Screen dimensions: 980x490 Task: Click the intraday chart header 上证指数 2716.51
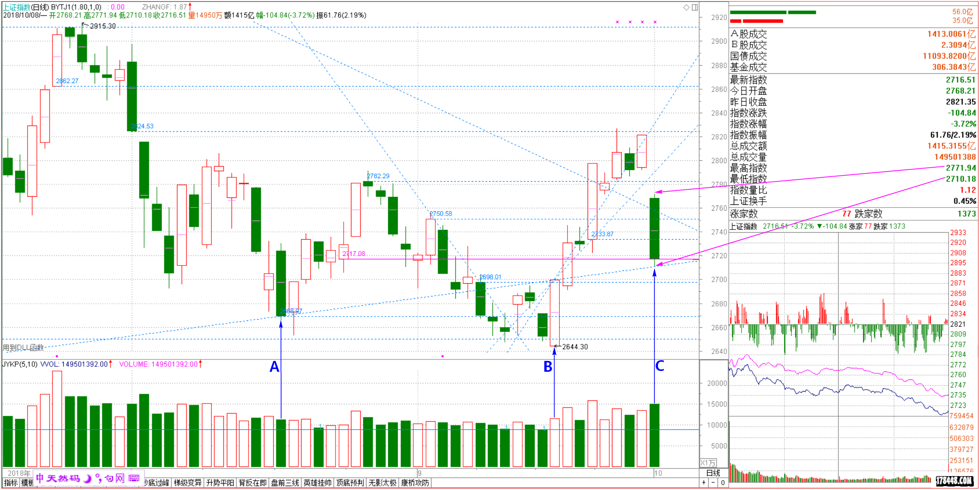tap(758, 226)
